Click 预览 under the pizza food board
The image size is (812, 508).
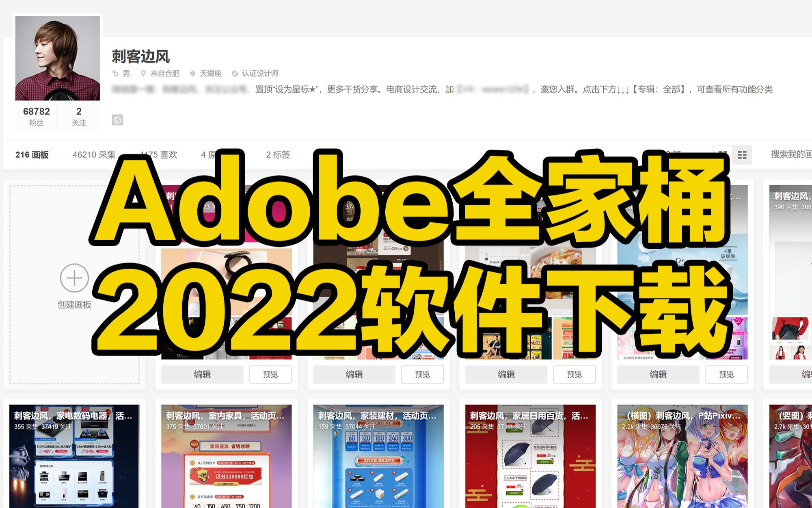(x=574, y=374)
